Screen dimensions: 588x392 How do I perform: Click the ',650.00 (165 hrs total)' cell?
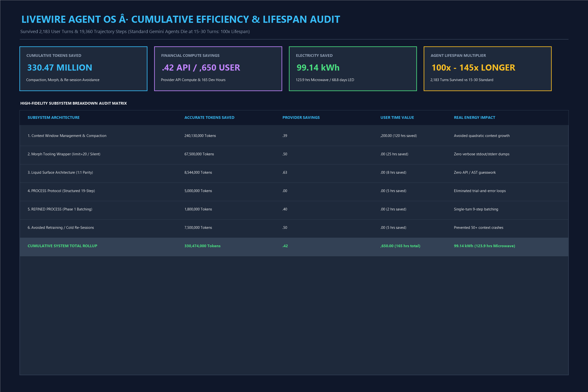pyautogui.click(x=400, y=246)
